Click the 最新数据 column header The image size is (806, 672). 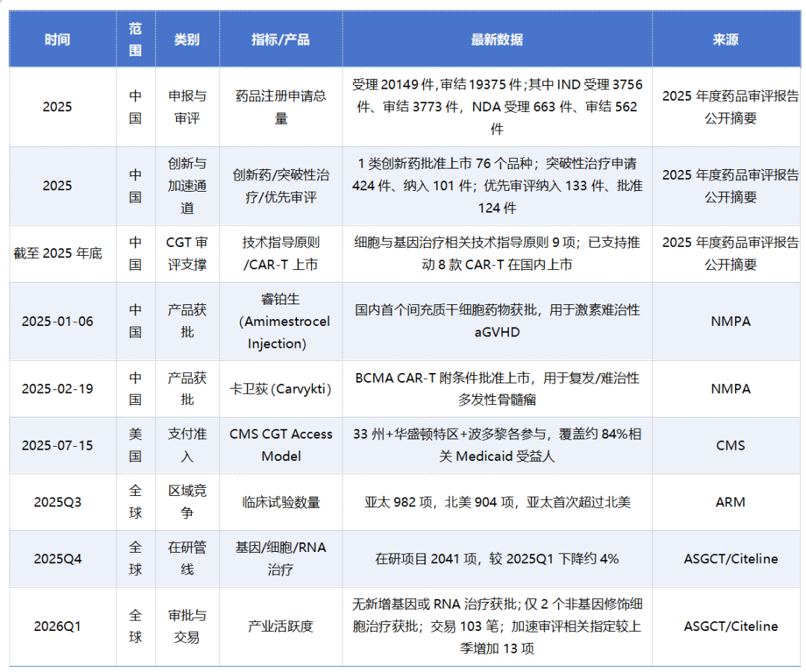click(x=497, y=40)
